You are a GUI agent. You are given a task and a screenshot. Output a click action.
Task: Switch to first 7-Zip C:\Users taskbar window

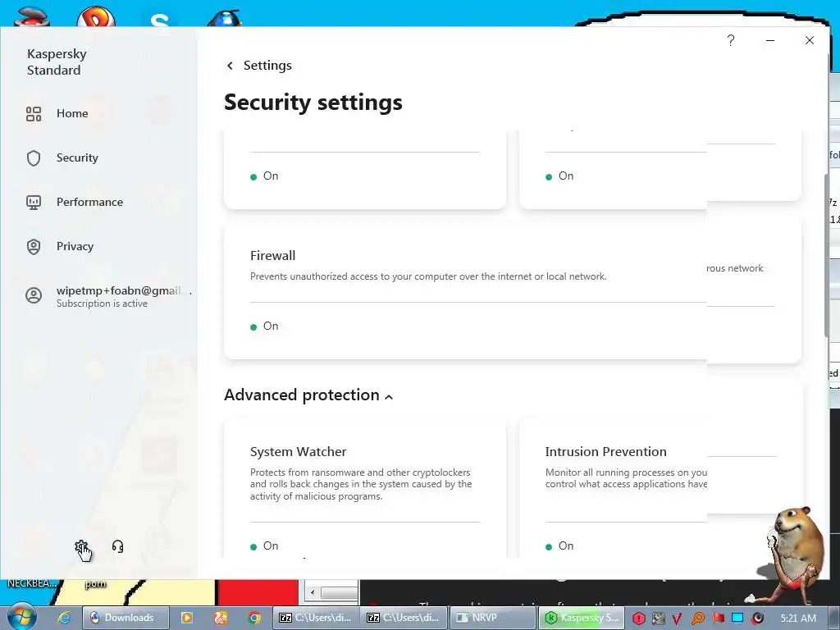pyautogui.click(x=316, y=618)
